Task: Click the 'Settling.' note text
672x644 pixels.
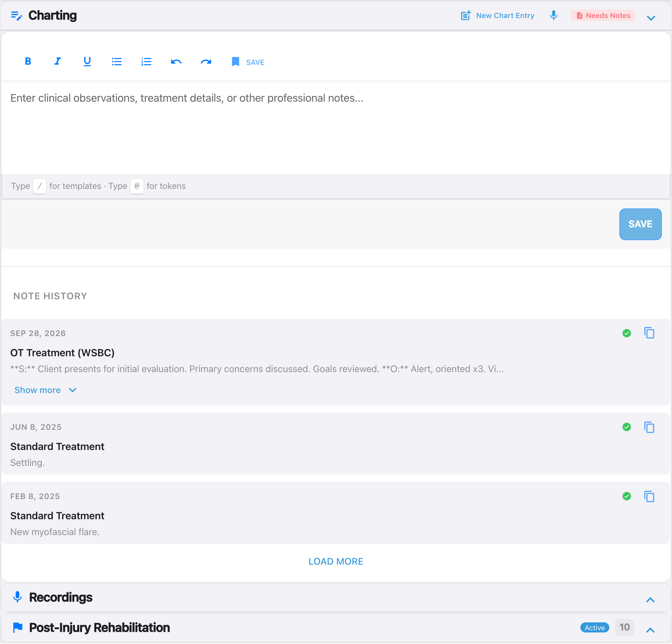Action: (x=27, y=463)
